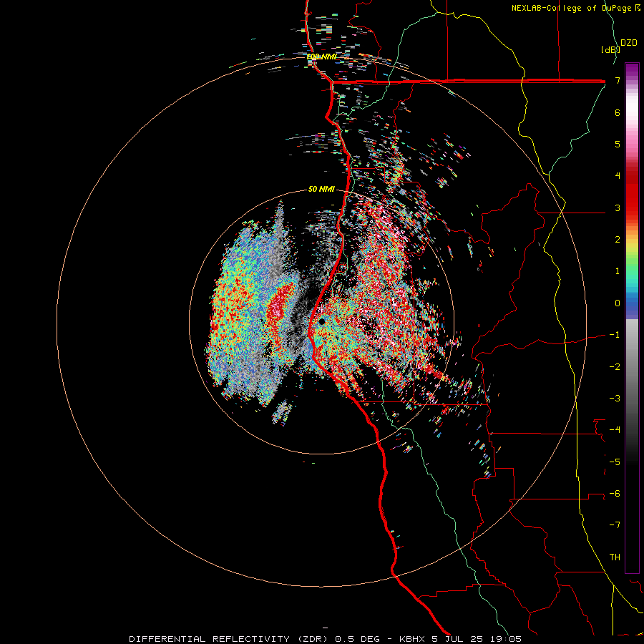This screenshot has height=644, width=644.
Task: Click the [dB] units label
Action: click(x=610, y=49)
